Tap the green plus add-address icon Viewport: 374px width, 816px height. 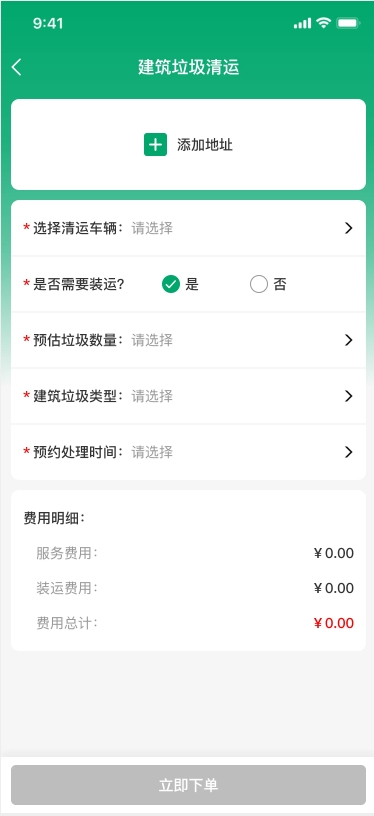[x=155, y=145]
